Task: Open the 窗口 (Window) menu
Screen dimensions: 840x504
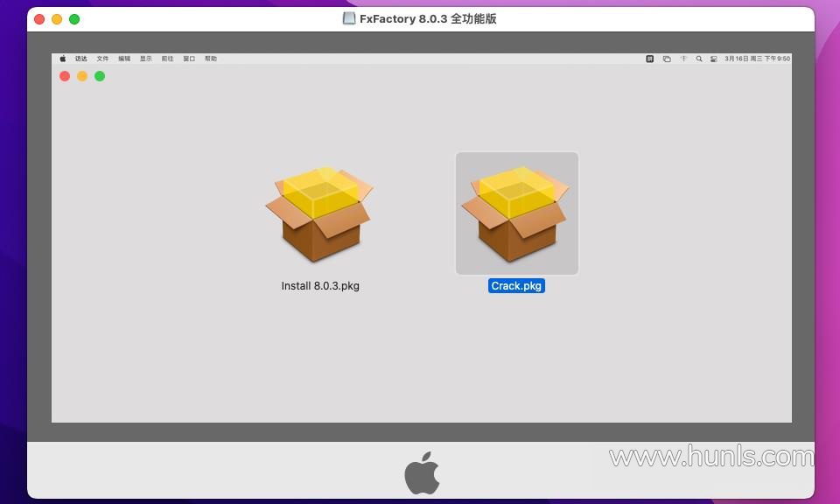Action: [x=189, y=59]
